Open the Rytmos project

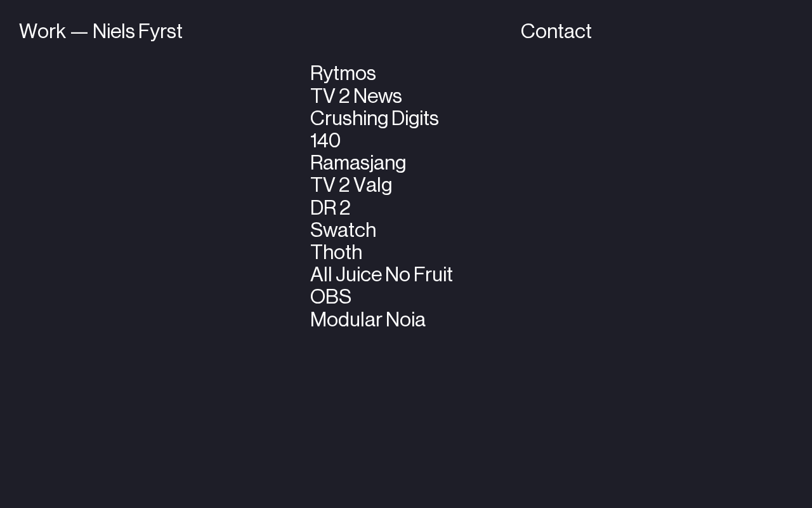343,74
